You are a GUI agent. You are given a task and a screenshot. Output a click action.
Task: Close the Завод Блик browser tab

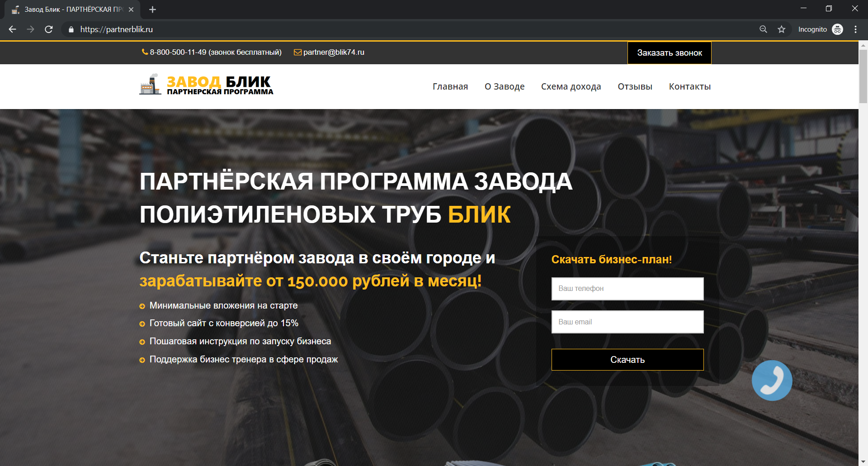pyautogui.click(x=131, y=10)
